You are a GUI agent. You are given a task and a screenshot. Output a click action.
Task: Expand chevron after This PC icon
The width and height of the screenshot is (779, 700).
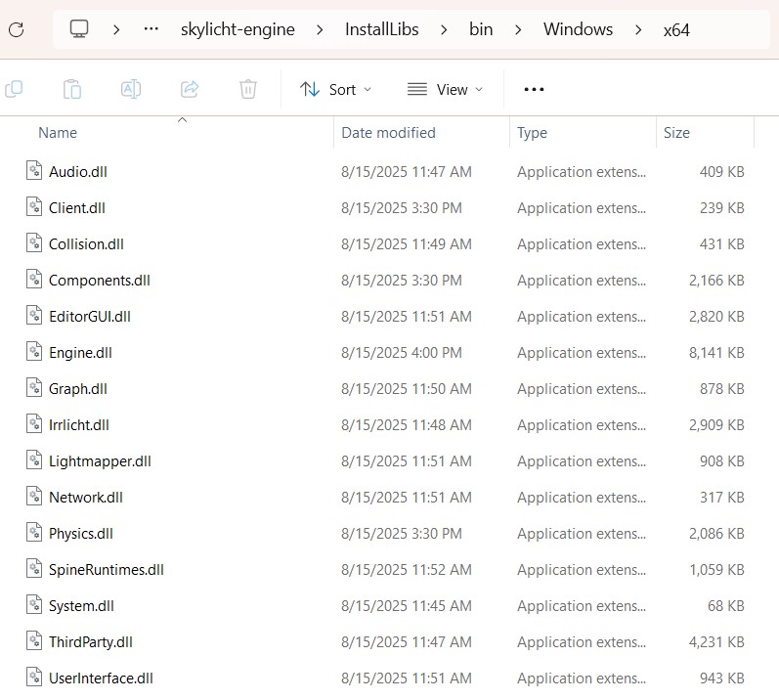point(116,29)
